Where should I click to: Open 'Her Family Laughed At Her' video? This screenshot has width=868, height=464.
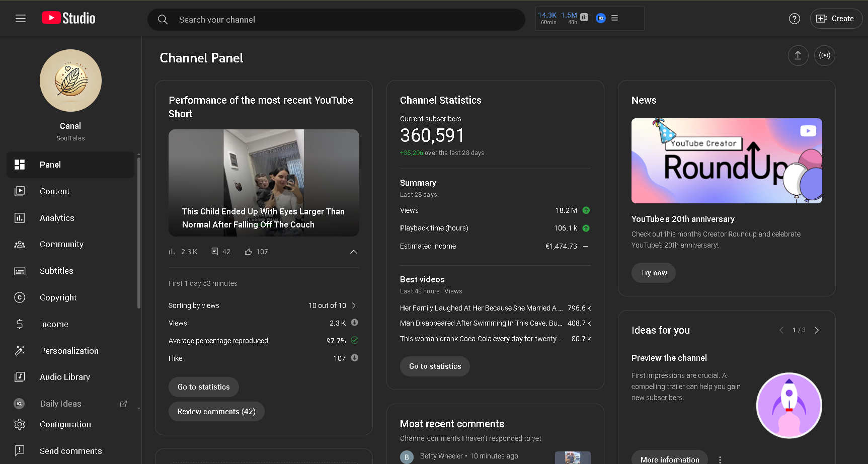coord(481,308)
